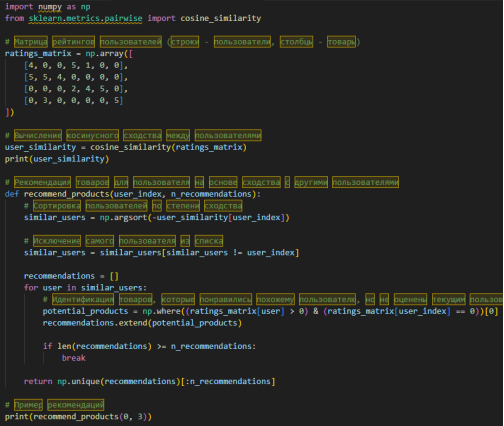This screenshot has width=504, height=426.
Task: Click the 'np.unique' call
Action: click(x=78, y=381)
